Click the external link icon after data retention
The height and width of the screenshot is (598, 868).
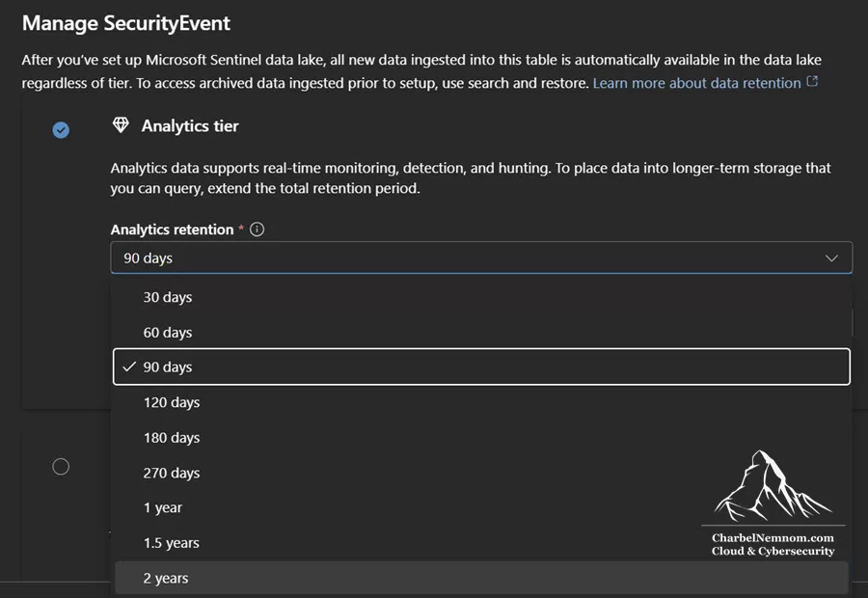pyautogui.click(x=812, y=82)
